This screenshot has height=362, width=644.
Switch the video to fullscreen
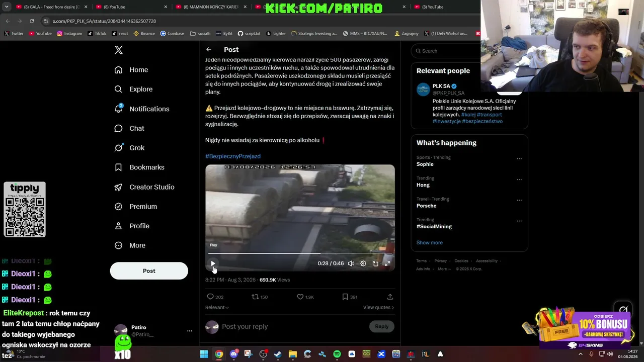[387, 263]
